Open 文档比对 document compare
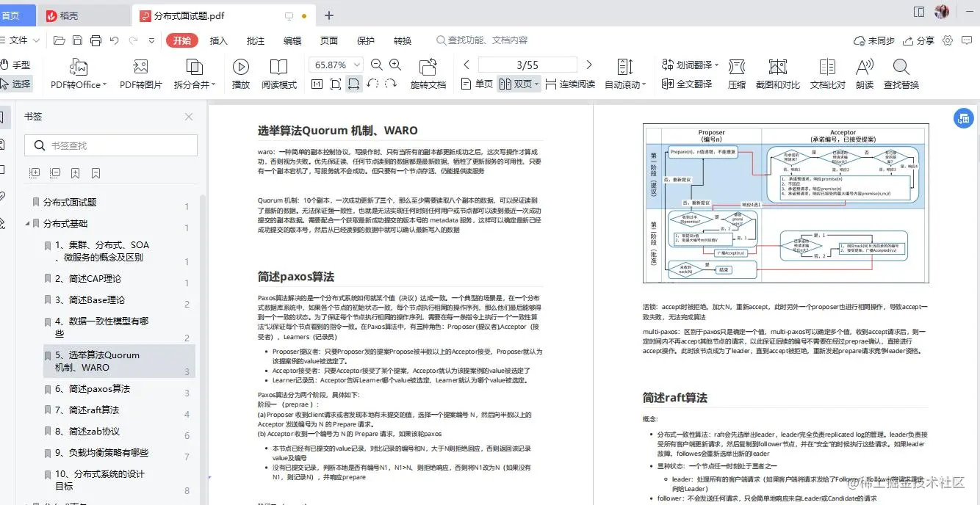Screen dimensions: 980x505 (828, 74)
